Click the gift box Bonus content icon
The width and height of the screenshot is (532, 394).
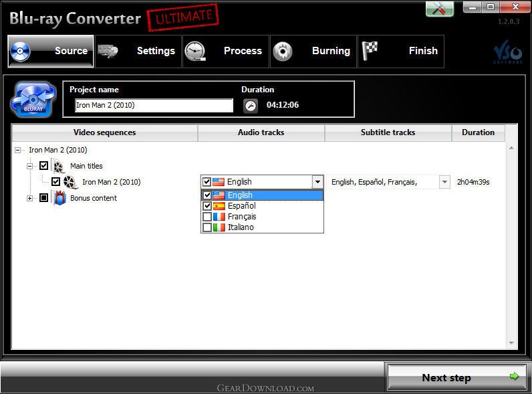(x=59, y=198)
